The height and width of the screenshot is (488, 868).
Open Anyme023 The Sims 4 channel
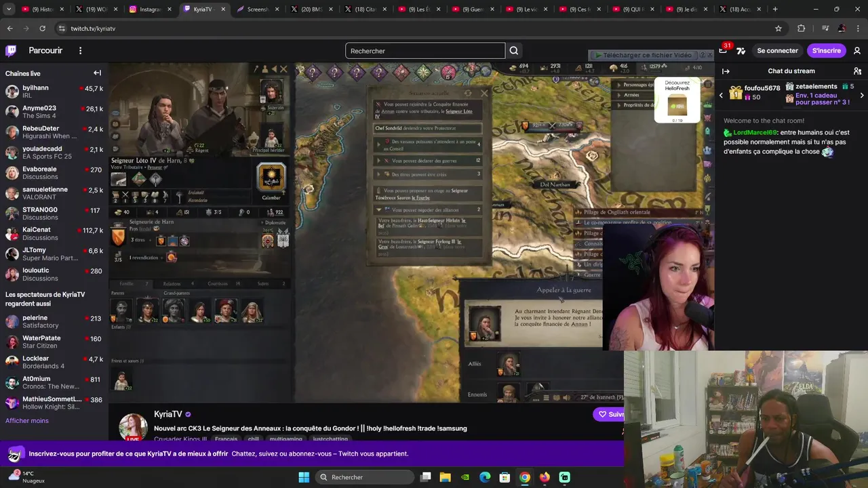(54, 112)
